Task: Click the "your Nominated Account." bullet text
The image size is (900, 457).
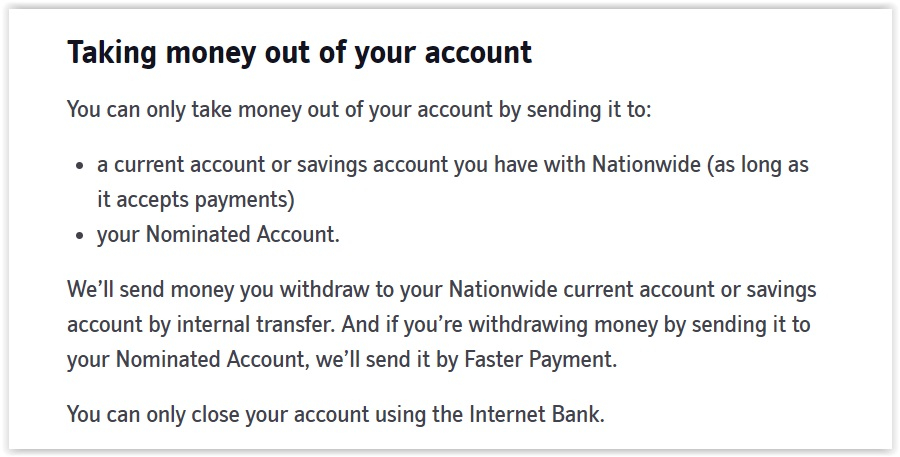Action: click(218, 234)
